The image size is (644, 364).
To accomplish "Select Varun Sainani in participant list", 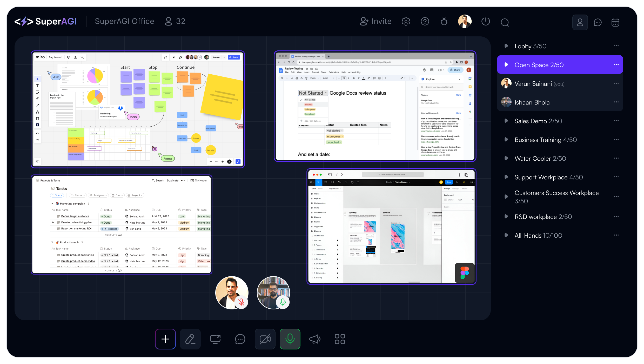I will pyautogui.click(x=560, y=83).
